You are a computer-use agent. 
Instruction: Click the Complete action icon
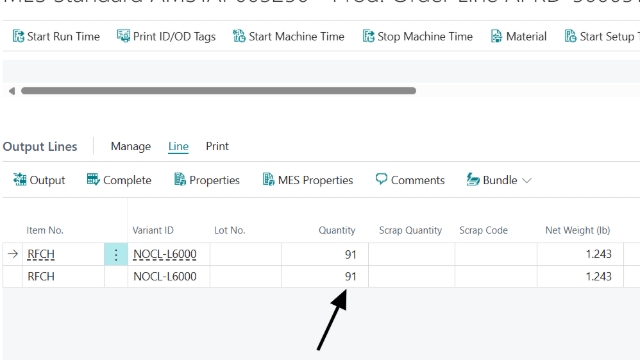click(x=93, y=180)
